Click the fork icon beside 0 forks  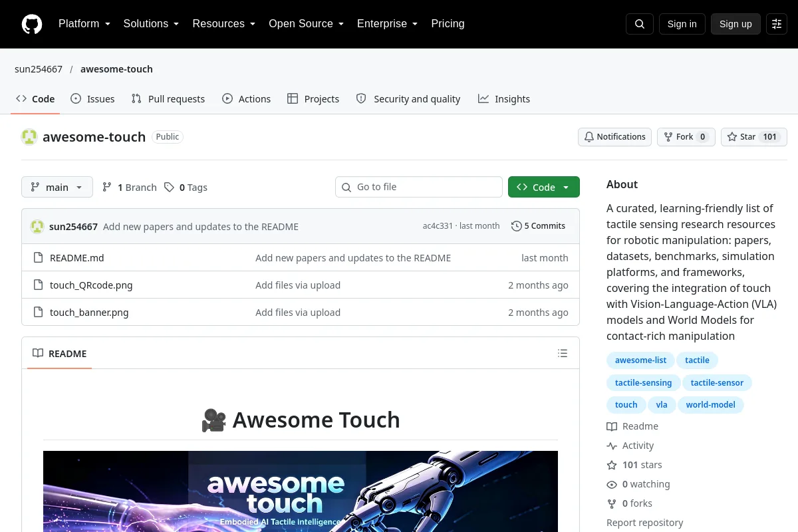(612, 503)
